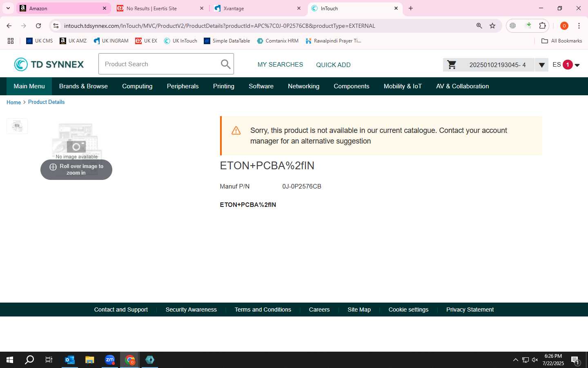Click the zoom magnifier icon in address bar
Screen dimensions: 588x368
point(479,26)
